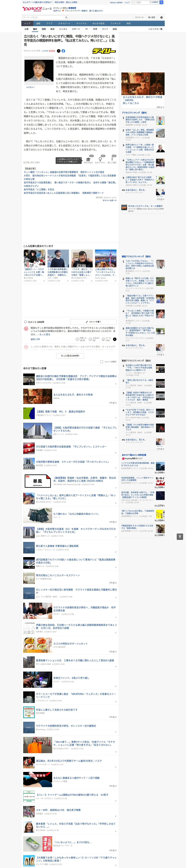Share the first comment on X
The height and width of the screenshot is (868, 186).
115,339
